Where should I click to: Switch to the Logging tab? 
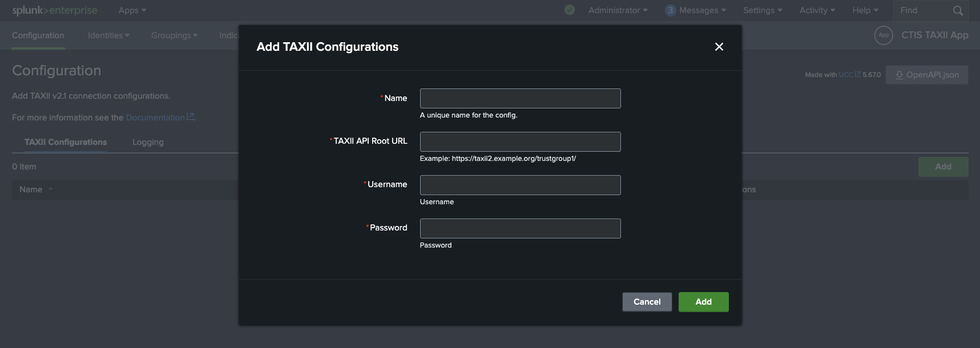(x=148, y=142)
